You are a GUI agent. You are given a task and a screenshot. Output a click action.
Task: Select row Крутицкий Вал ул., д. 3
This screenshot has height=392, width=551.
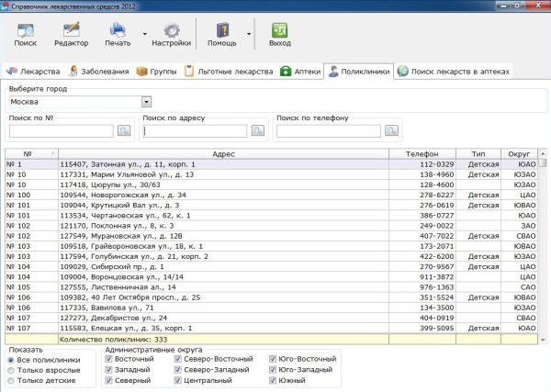[271, 205]
